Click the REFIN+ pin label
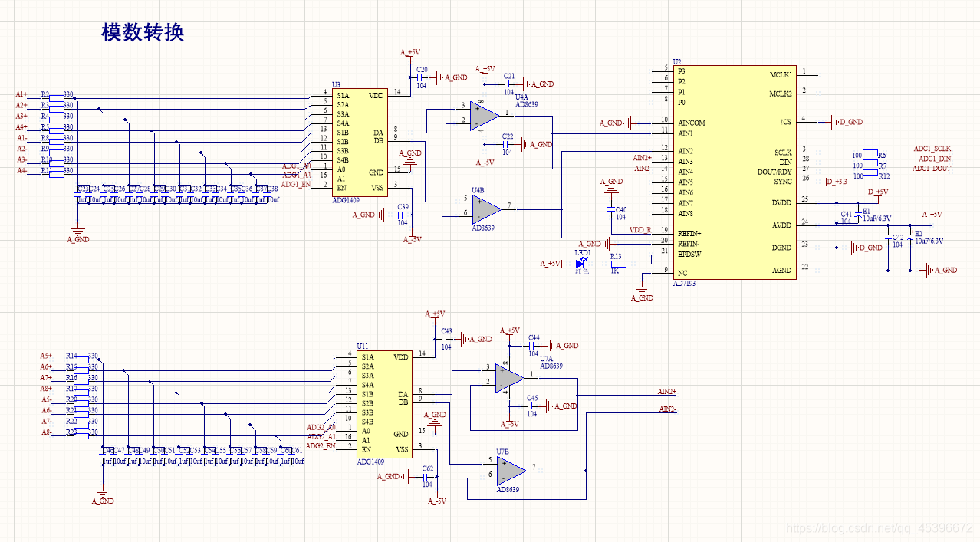980x542 pixels. 690,233
